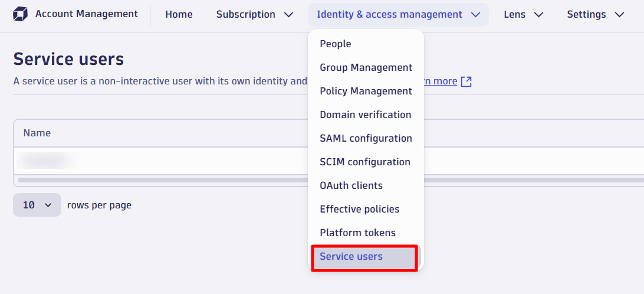Open the Settings dropdown

click(x=595, y=14)
